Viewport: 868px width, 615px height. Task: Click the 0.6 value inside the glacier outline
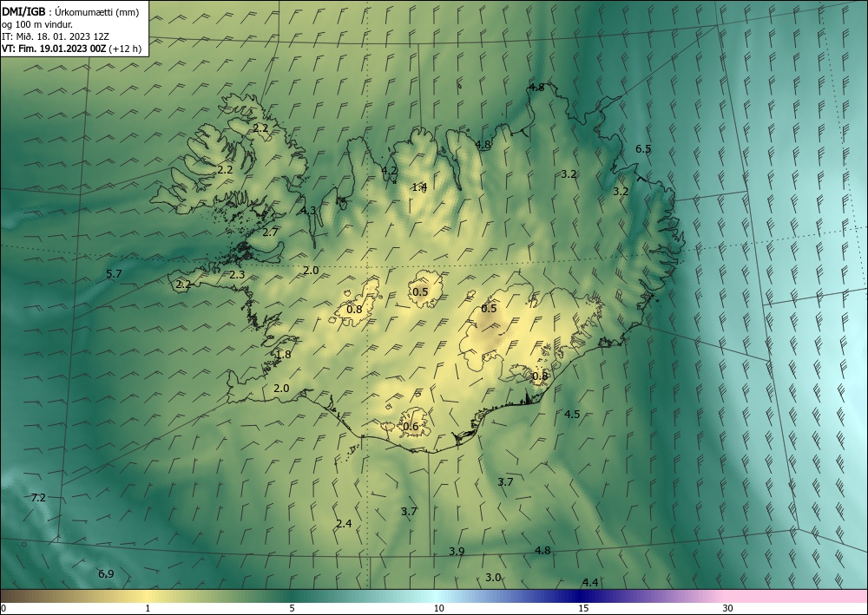pos(411,427)
